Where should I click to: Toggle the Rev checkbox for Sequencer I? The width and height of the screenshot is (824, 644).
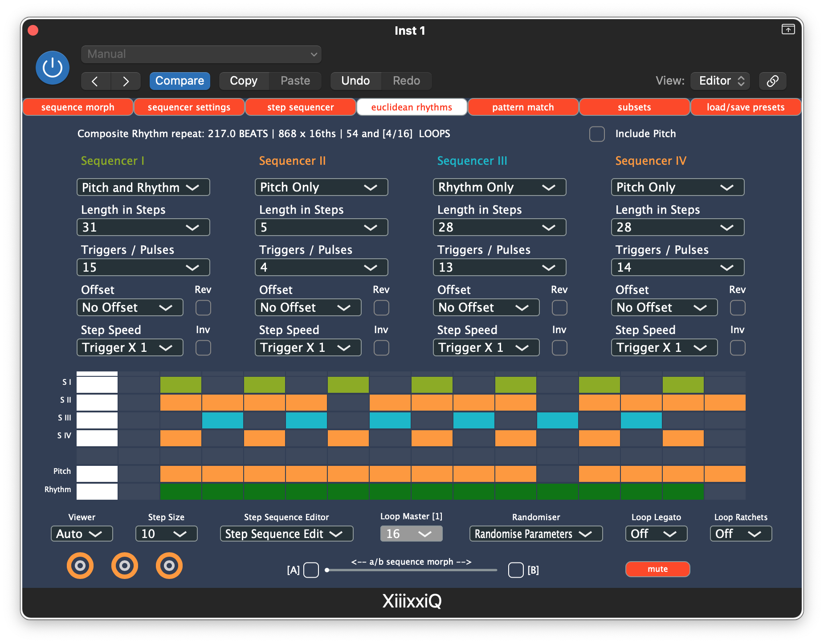(x=203, y=307)
